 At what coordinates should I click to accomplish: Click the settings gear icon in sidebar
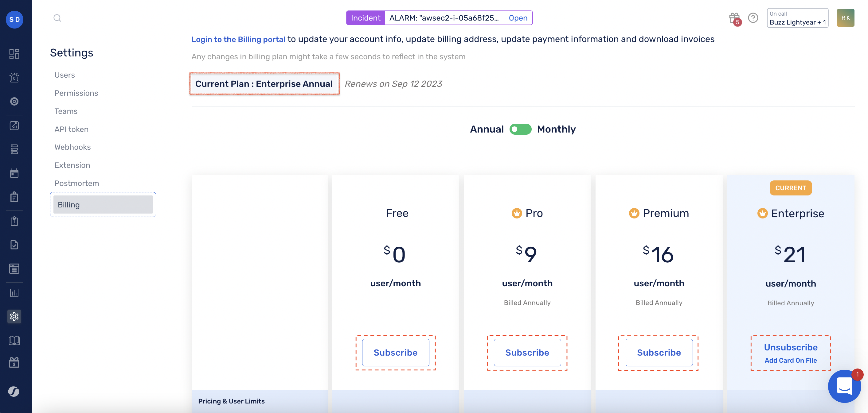[14, 316]
